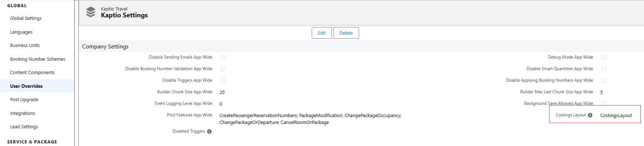Open Integrations in the sidebar
The height and width of the screenshot is (146, 644).
click(x=22, y=113)
